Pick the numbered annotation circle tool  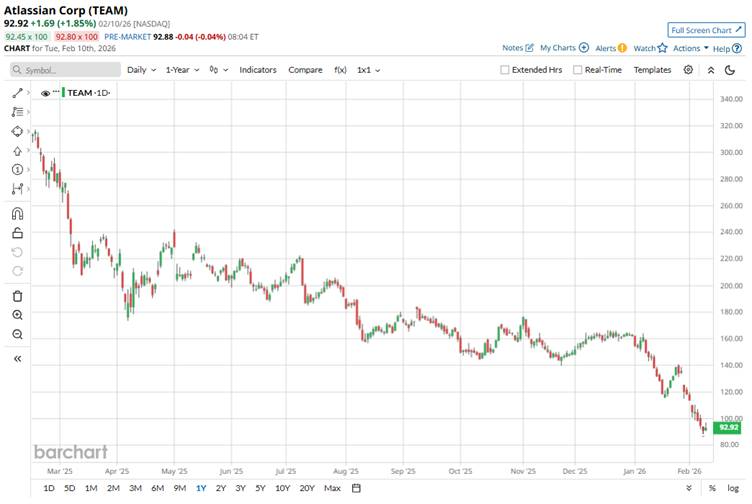tap(17, 169)
